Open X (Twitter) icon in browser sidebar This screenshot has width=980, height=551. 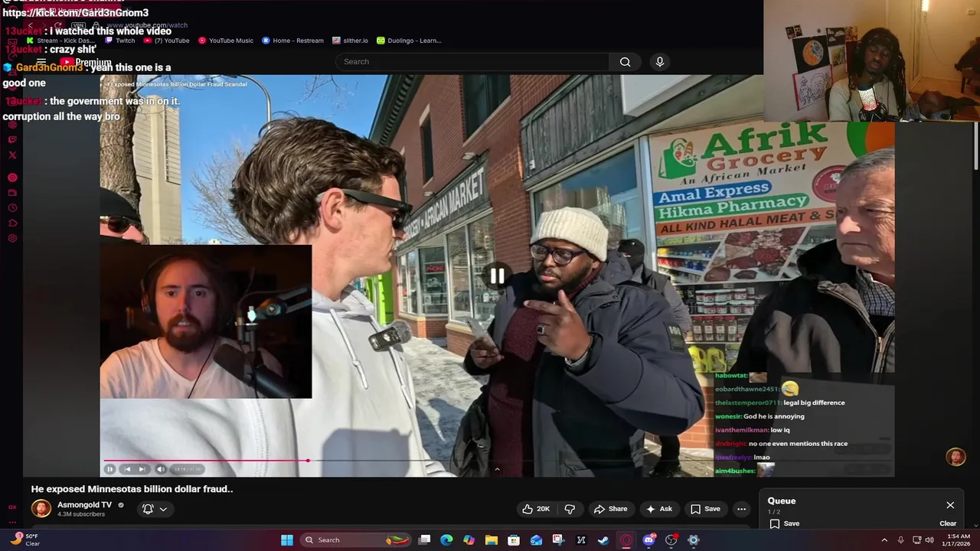pyautogui.click(x=12, y=155)
